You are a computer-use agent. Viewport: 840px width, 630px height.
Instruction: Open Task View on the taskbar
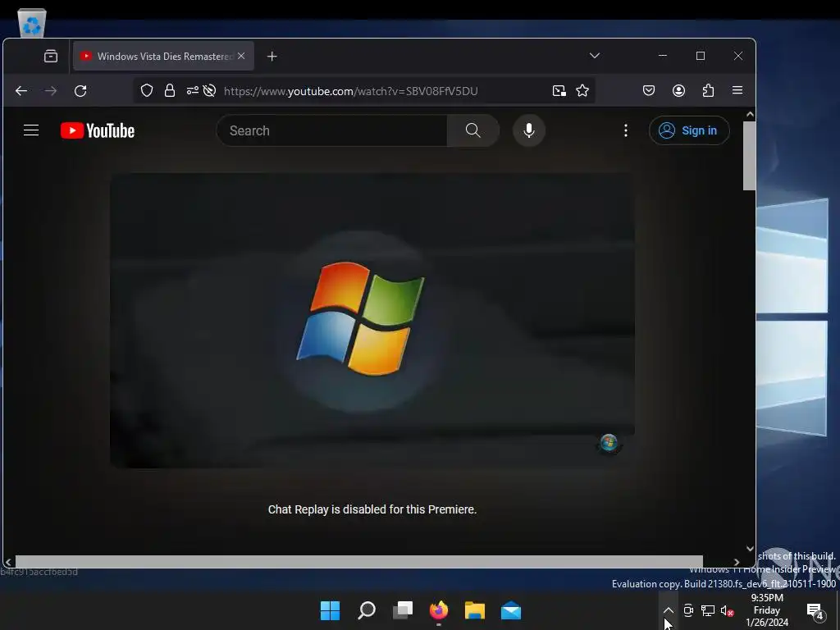(403, 610)
